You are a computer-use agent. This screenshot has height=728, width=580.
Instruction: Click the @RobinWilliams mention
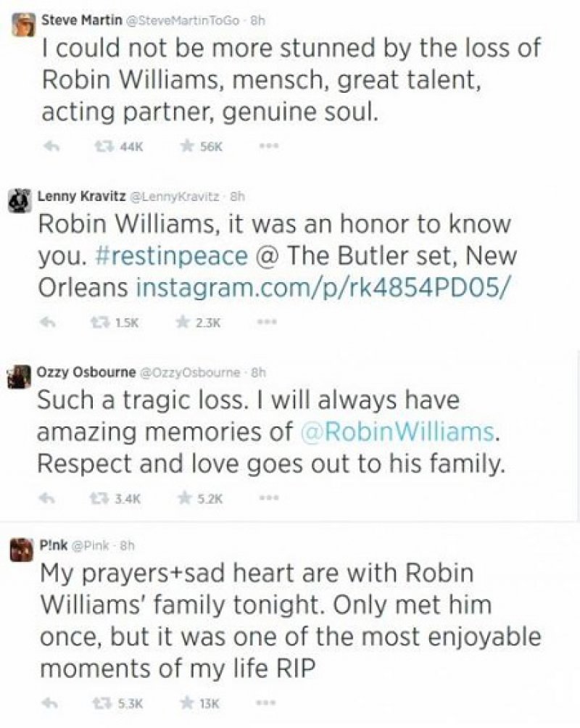(x=398, y=434)
